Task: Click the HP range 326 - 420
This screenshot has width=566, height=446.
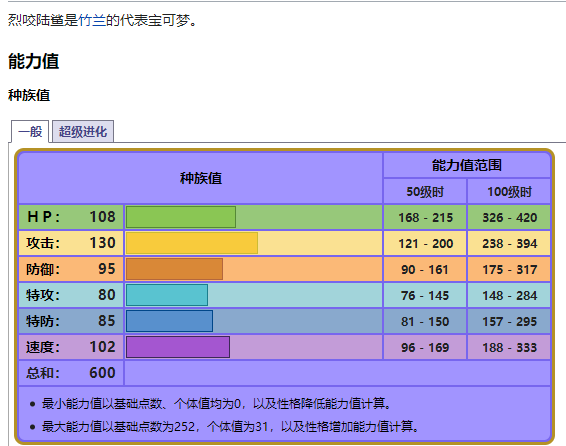Action: tap(509, 218)
